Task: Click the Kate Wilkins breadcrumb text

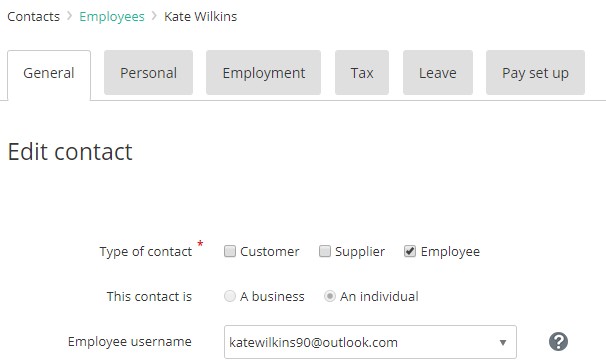Action: coord(201,17)
